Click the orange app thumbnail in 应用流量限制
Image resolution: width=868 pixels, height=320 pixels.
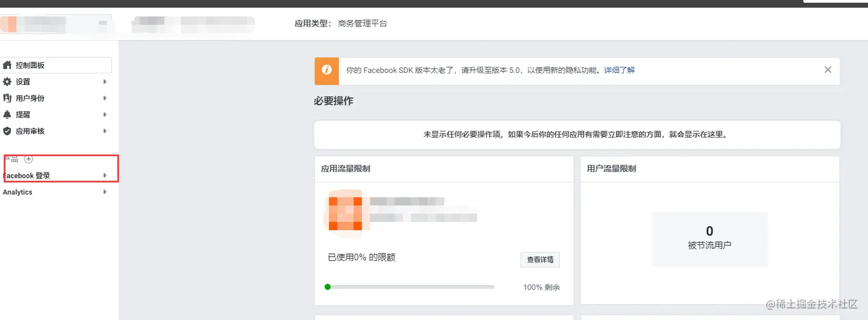(x=345, y=213)
